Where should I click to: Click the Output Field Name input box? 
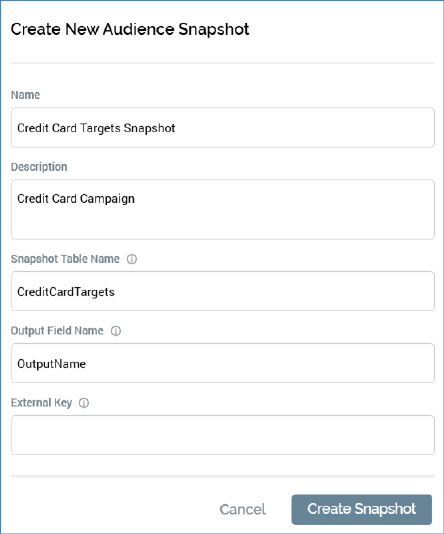point(223,363)
